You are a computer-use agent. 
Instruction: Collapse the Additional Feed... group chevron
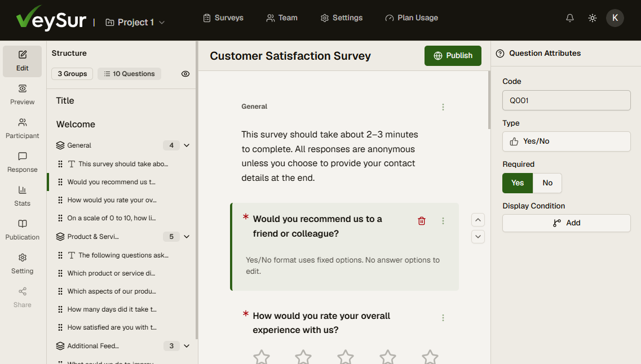(x=187, y=346)
